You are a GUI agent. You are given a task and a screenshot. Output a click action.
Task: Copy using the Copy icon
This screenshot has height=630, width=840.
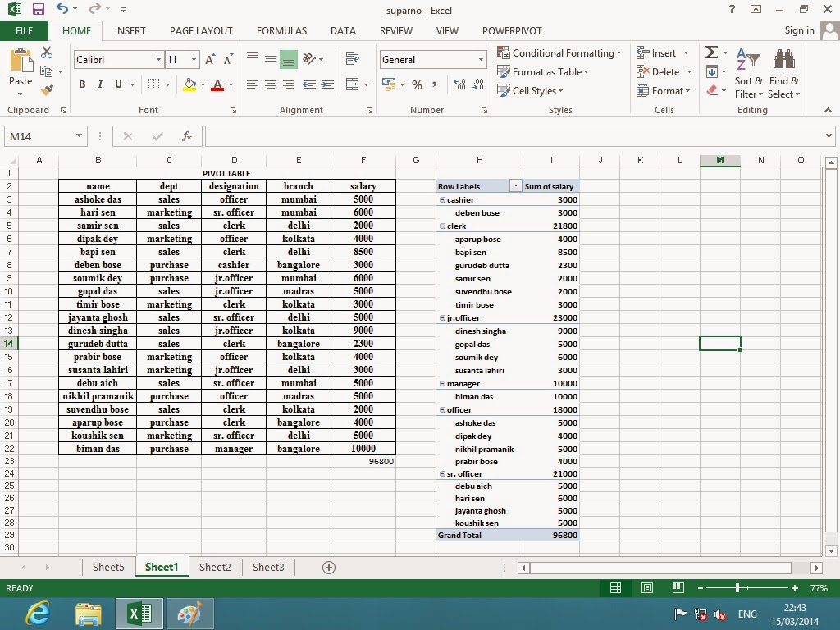tap(47, 71)
